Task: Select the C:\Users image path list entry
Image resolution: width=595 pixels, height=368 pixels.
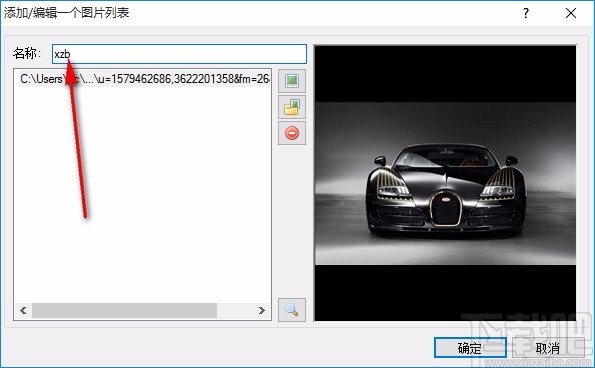Action: coord(144,79)
